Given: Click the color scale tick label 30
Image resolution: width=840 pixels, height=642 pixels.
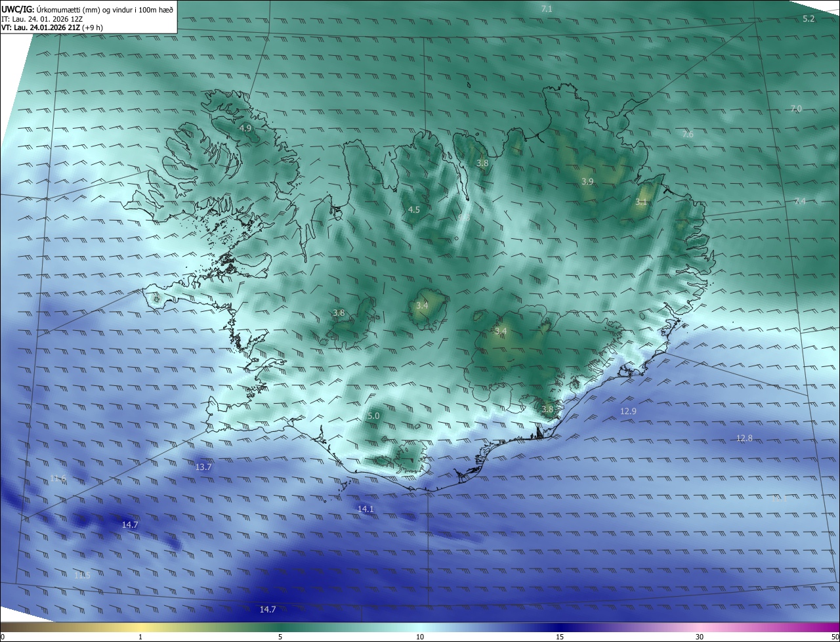Looking at the screenshot, I should point(700,637).
